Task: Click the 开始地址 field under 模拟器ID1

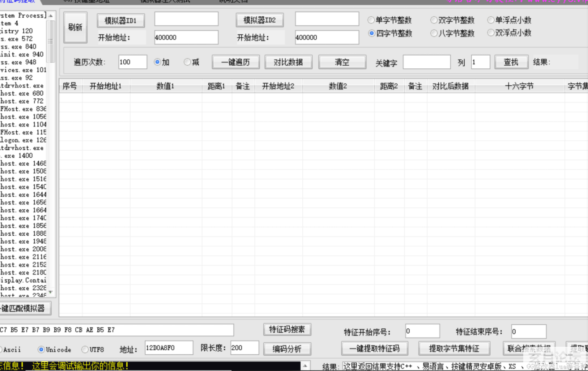Action: coord(186,37)
